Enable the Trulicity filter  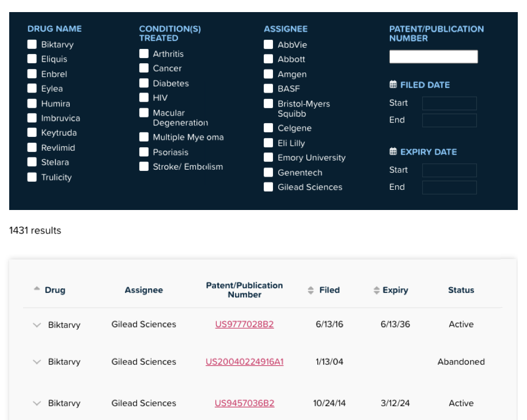tap(32, 177)
